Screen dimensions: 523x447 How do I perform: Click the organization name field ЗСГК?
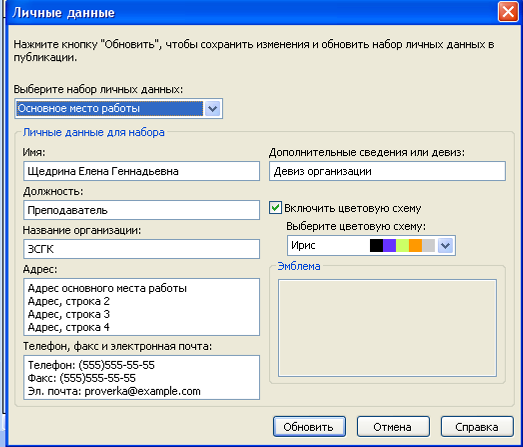(x=141, y=249)
